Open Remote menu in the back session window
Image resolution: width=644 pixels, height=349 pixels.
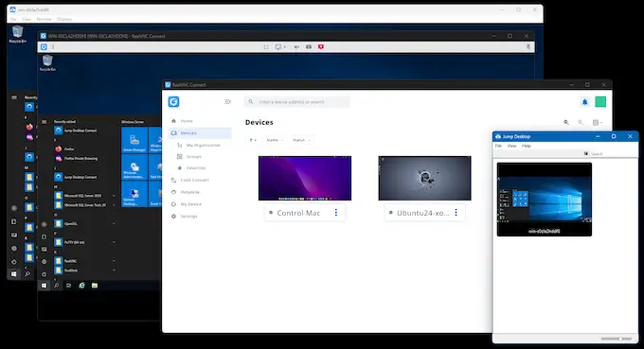pyautogui.click(x=44, y=19)
